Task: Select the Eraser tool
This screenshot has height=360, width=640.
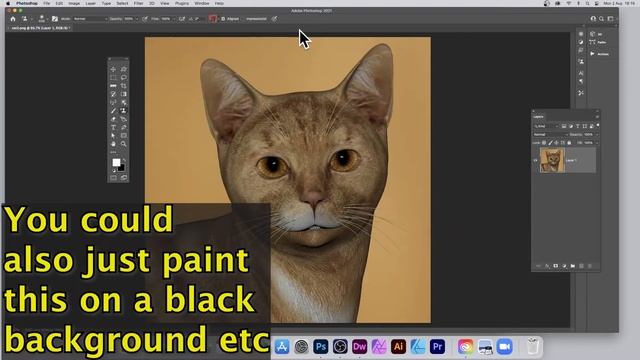Action: pos(113,119)
